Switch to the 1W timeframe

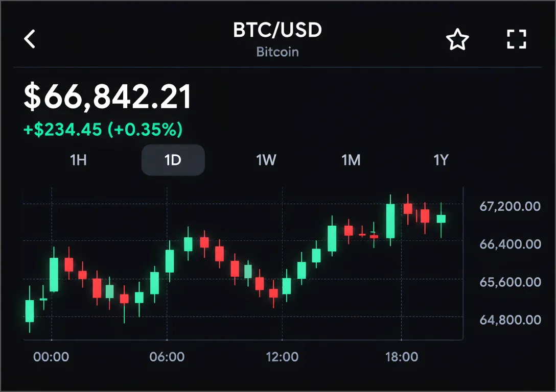pyautogui.click(x=266, y=160)
